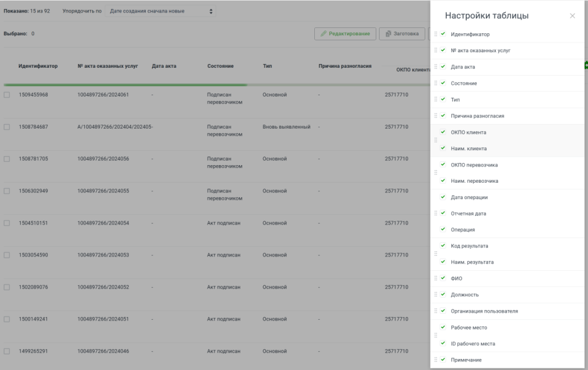Image resolution: width=588 pixels, height=370 pixels.
Task: Uncheck the Состояние column checkbox
Action: coord(443,83)
